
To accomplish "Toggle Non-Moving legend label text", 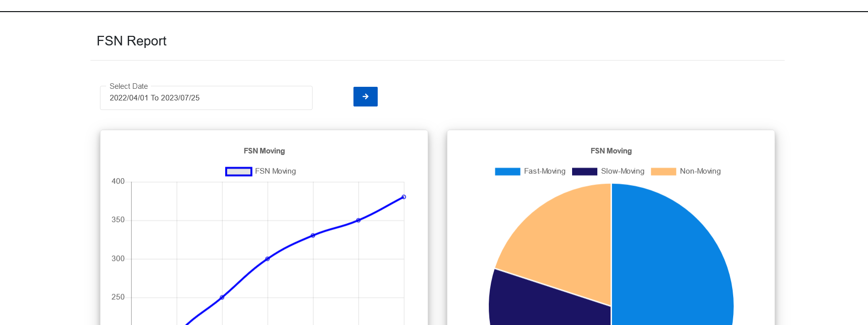I will [x=700, y=172].
